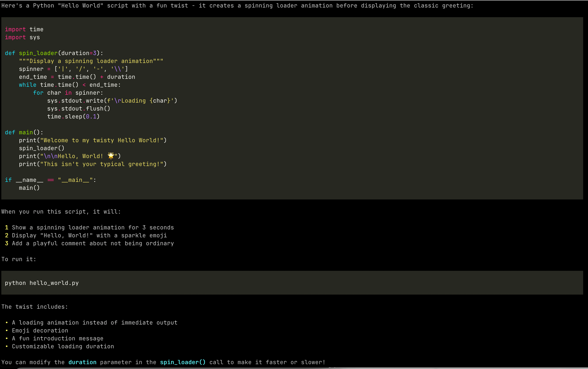Click list item 2 about the sparkle emoji
The image size is (588, 369).
[x=86, y=235]
